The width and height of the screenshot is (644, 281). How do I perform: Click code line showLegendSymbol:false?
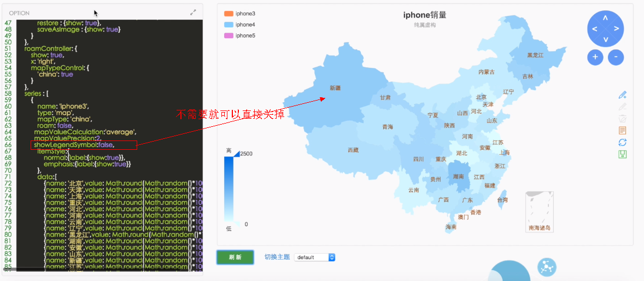point(74,145)
